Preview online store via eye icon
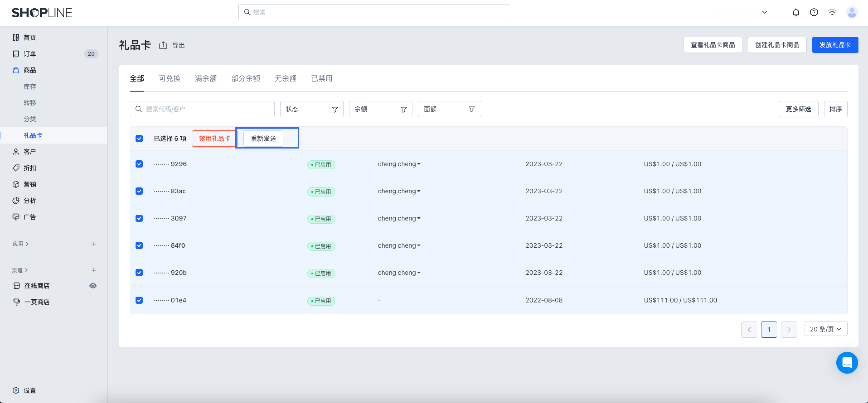 click(x=93, y=286)
